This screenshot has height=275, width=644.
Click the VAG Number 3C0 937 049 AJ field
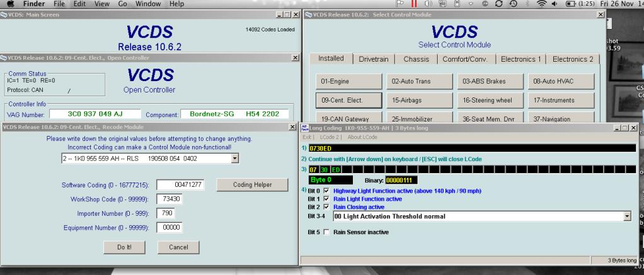coord(95,114)
